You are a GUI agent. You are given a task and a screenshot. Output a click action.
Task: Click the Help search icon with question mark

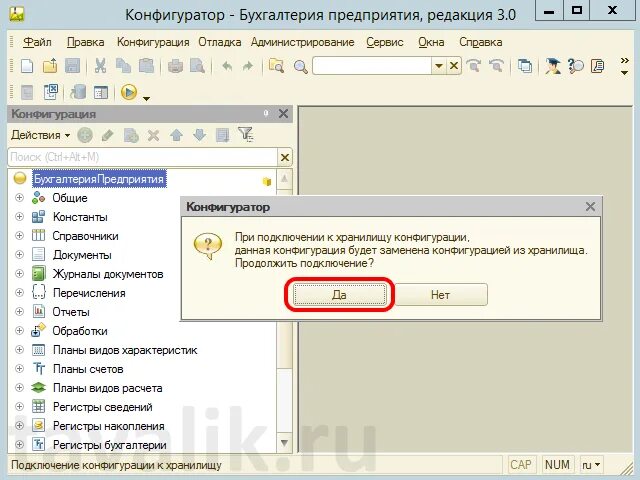(x=576, y=66)
